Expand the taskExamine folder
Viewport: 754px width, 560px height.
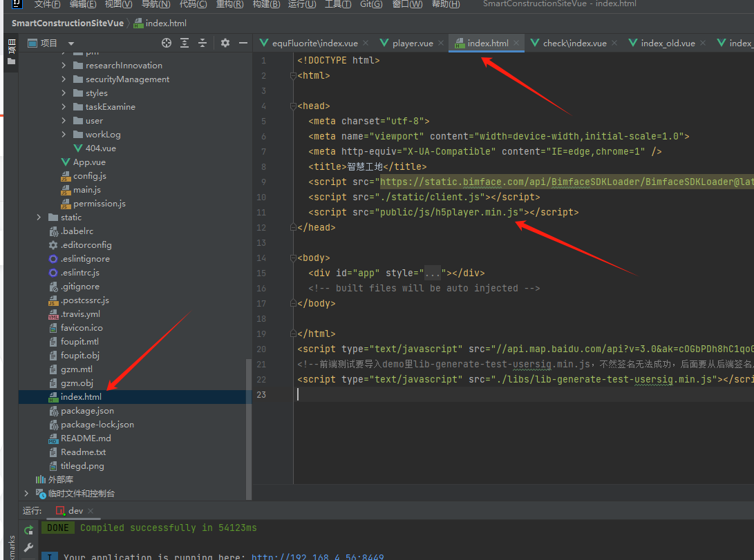pos(64,106)
